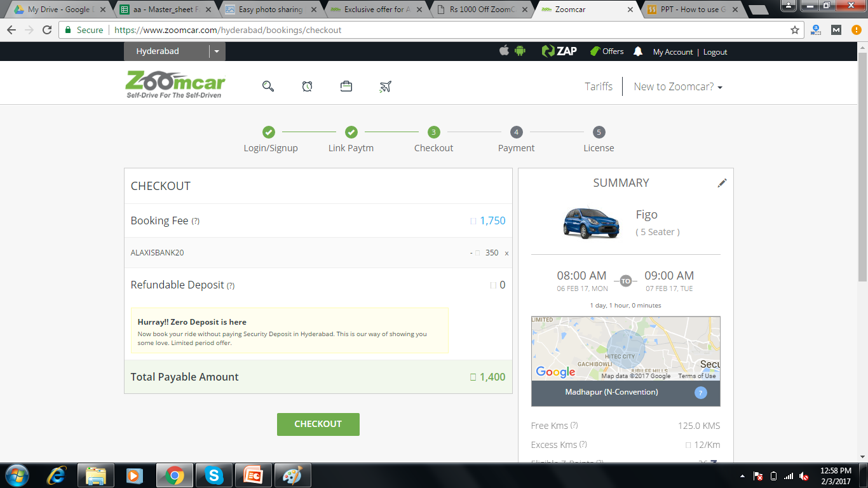Click the Logout link
The width and height of the screenshot is (868, 488).
coord(715,52)
